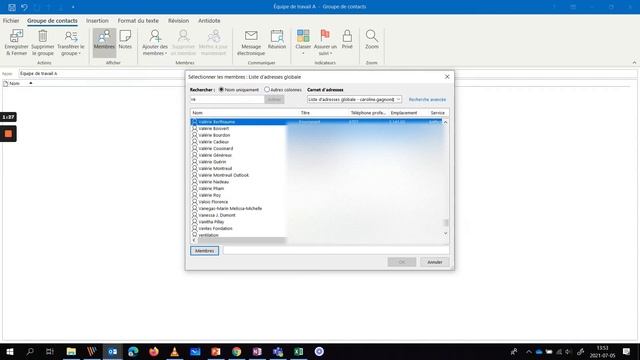Open the Zoom magnifier tool
This screenshot has height=360, width=640.
pos(371,36)
